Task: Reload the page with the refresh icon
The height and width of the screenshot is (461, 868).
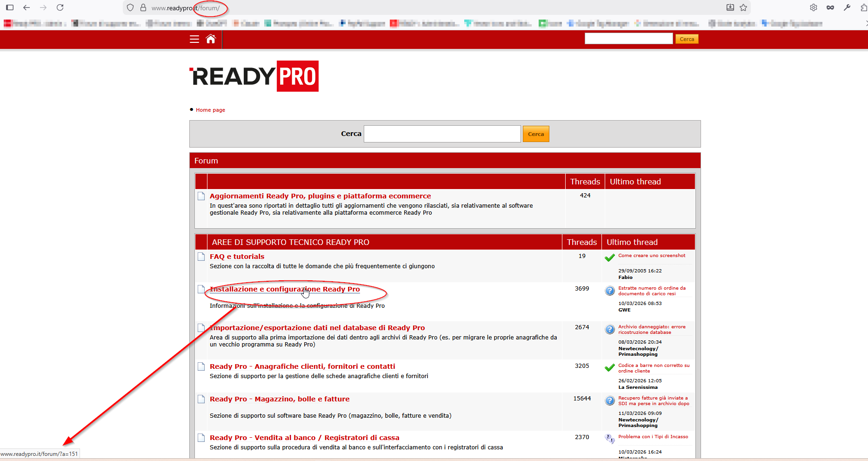Action: 60,7
